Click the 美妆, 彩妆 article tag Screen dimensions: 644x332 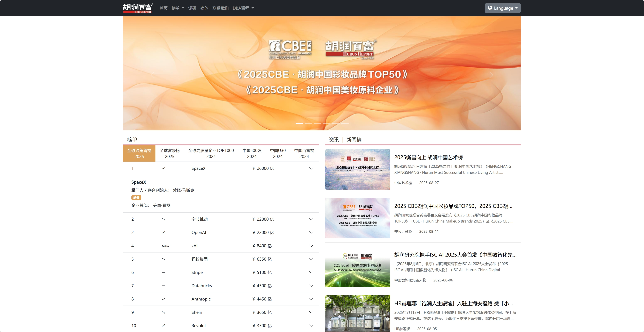click(403, 231)
